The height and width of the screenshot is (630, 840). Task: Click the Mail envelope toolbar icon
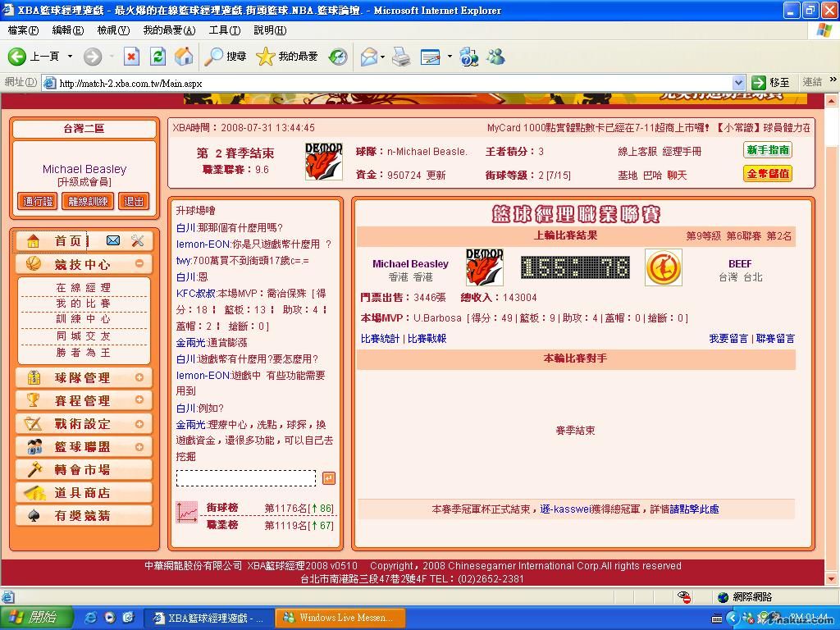click(x=369, y=57)
